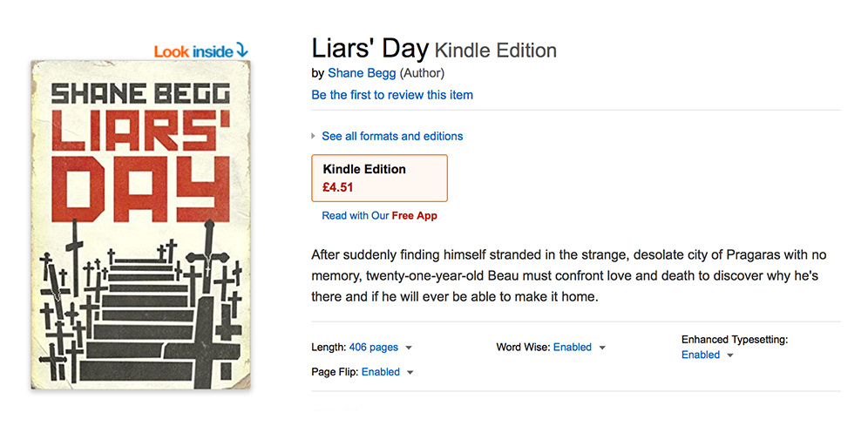Image resolution: width=868 pixels, height=426 pixels.
Task: Click the grey "Kindle Edition" subtitle beside the title
Action: (495, 51)
